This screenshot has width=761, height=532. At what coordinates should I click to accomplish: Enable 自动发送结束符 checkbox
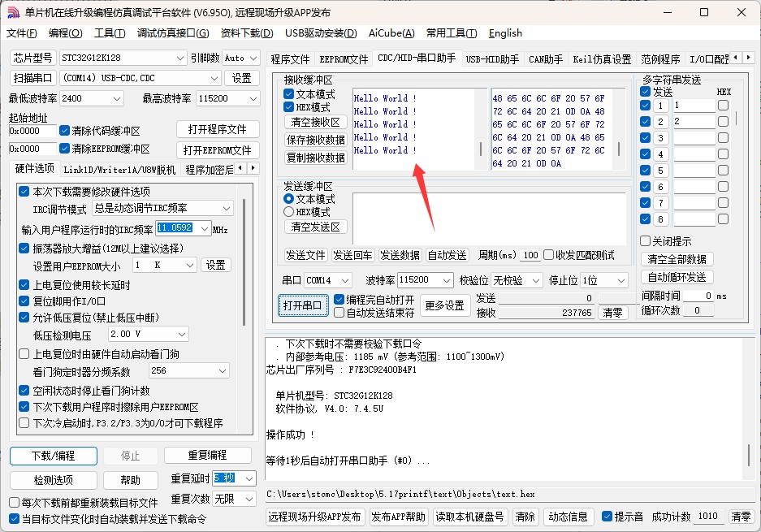(339, 313)
